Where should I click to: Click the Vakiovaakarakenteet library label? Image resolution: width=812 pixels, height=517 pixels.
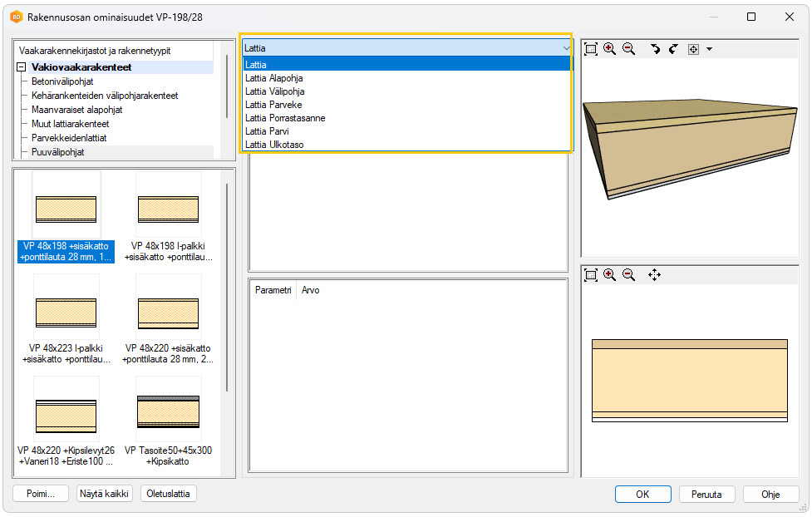tap(81, 66)
